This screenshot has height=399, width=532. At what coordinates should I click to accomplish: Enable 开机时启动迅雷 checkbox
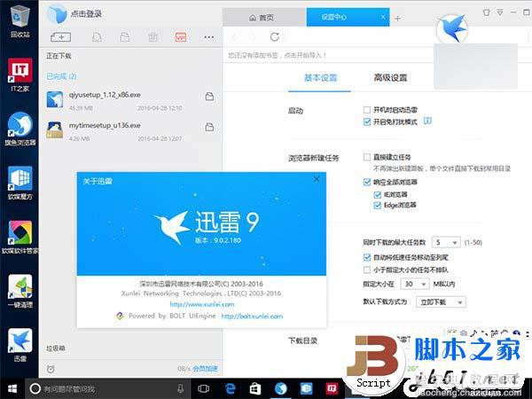(367, 110)
